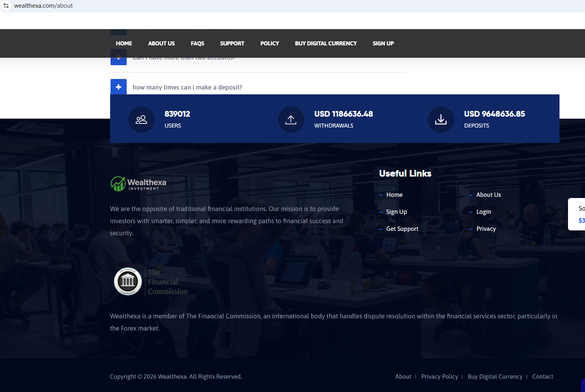Click the Financial Commission seal badge
The image size is (585, 392).
pyautogui.click(x=128, y=281)
